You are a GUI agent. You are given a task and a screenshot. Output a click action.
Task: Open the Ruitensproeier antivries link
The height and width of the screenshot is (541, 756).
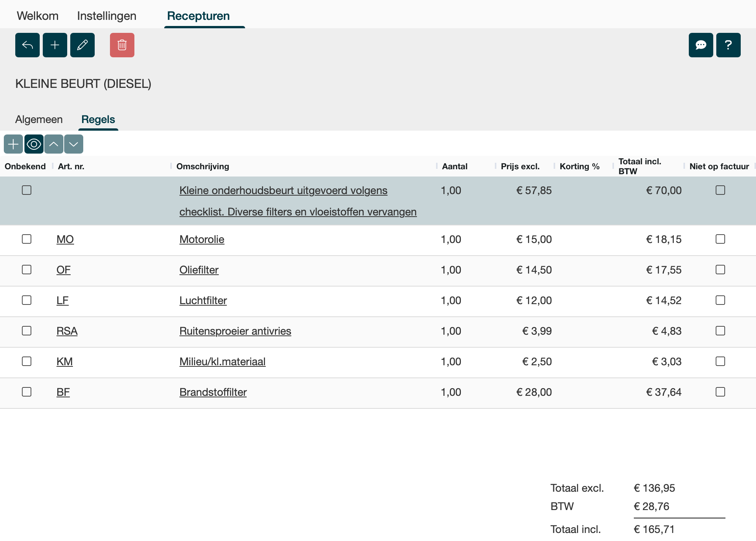point(235,331)
